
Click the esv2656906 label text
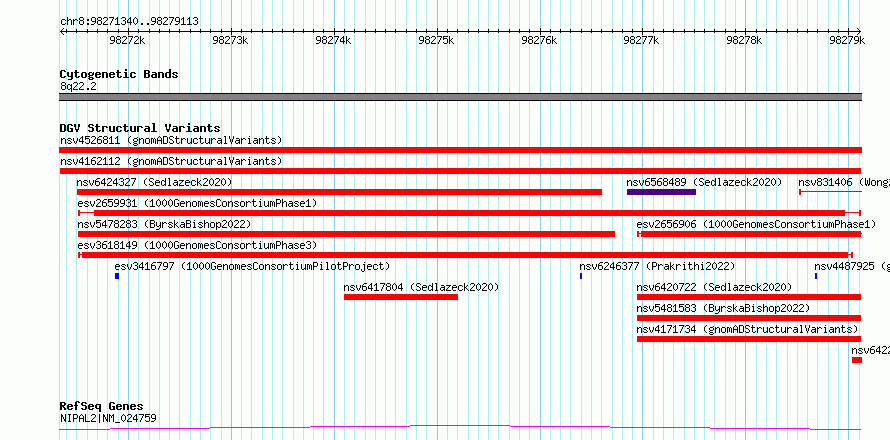[x=756, y=224]
